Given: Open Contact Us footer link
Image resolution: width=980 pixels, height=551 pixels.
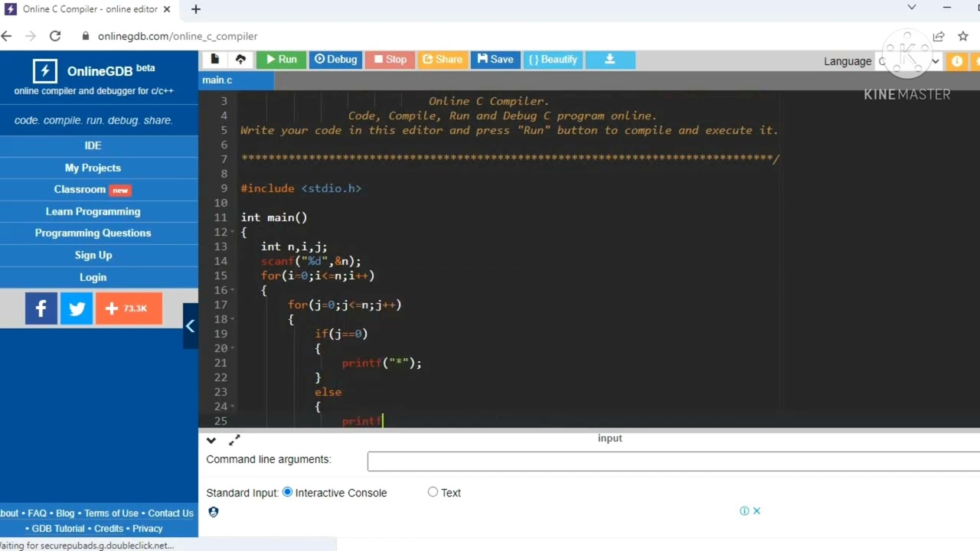Looking at the screenshot, I should pos(171,514).
